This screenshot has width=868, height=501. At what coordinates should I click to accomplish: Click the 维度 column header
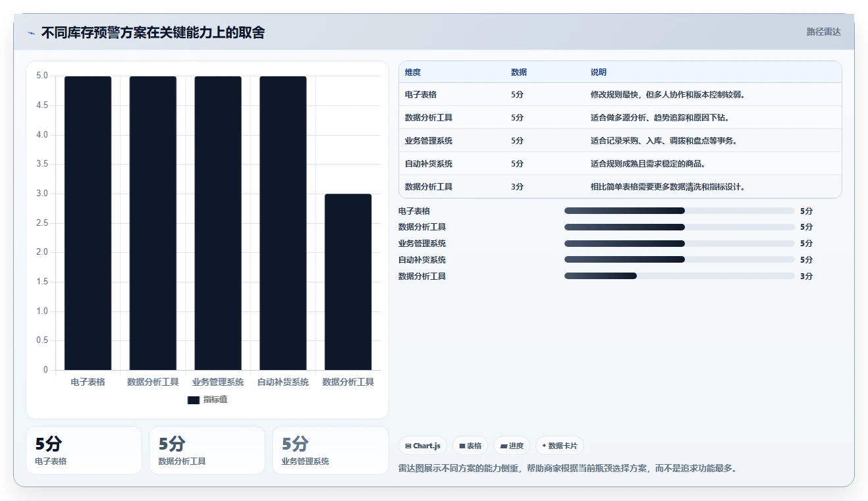coord(413,72)
